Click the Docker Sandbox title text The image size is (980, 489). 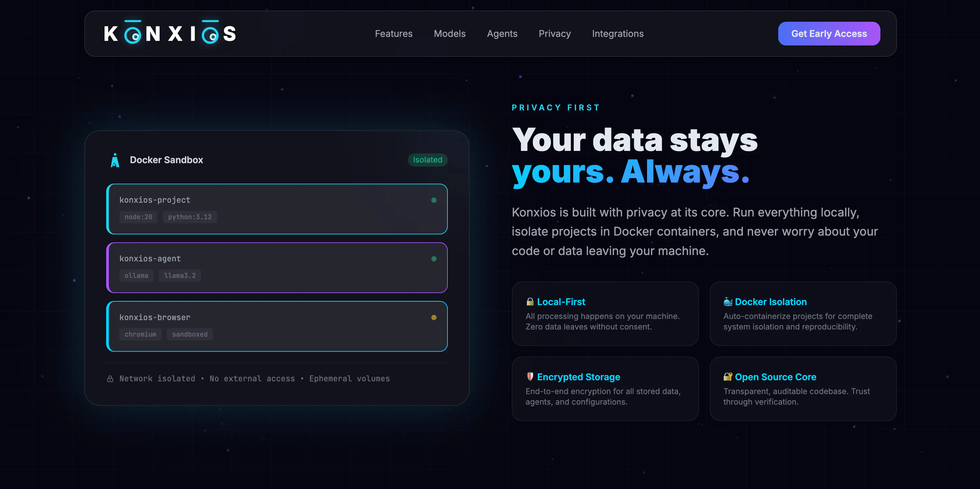click(166, 160)
